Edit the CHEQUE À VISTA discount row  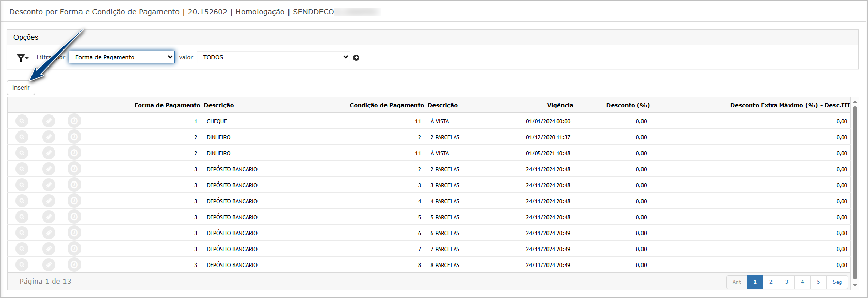(49, 121)
